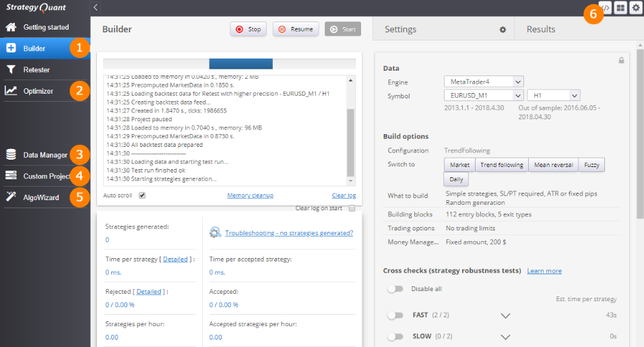Click the Retester funnel icon
644x347 pixels.
pos(11,69)
